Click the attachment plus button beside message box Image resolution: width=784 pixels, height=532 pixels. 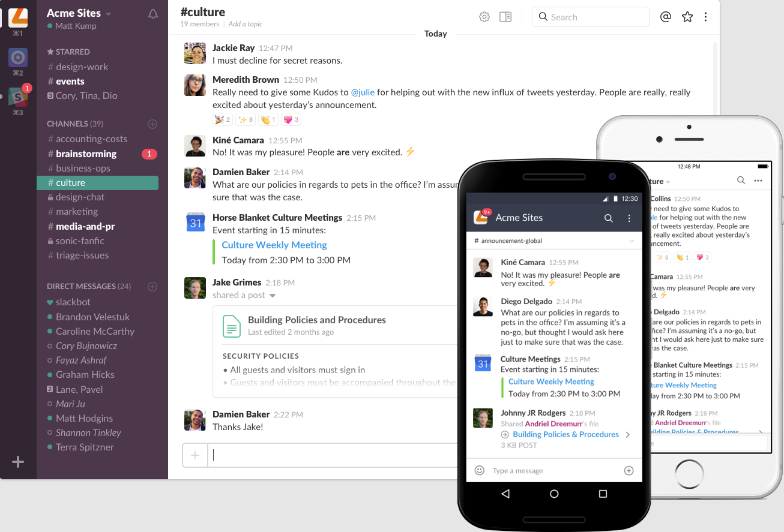click(x=195, y=455)
